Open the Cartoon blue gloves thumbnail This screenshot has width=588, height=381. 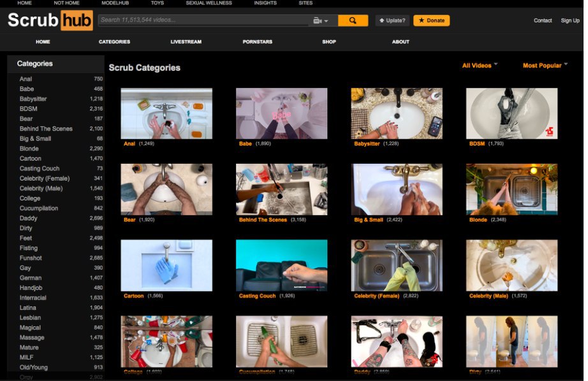(x=166, y=265)
